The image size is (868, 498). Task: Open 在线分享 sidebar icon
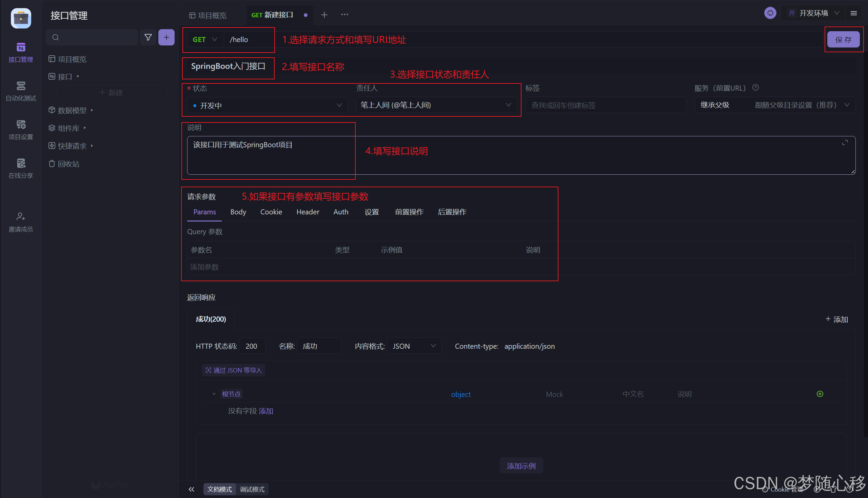(20, 168)
